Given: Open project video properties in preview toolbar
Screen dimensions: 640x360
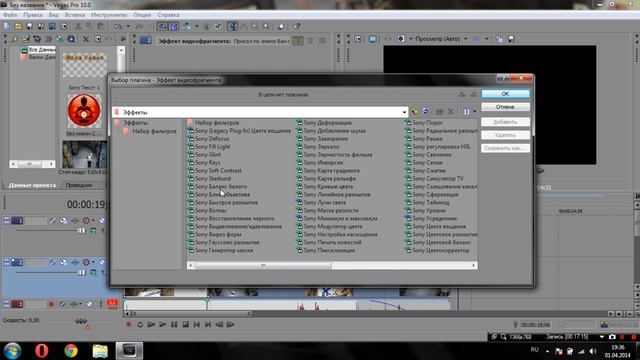Looking at the screenshot, I should point(358,39).
